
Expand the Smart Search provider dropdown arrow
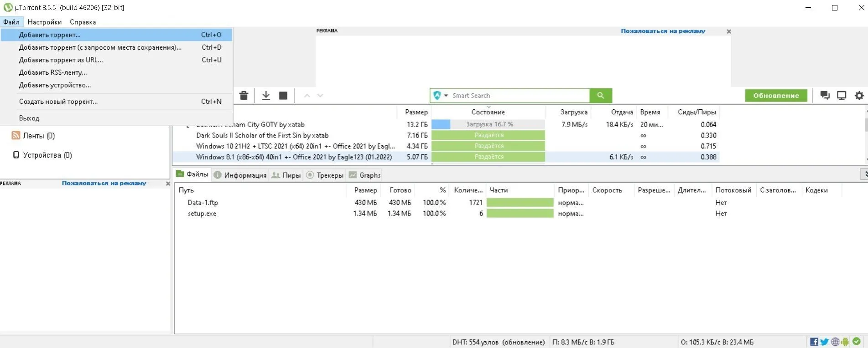coord(446,96)
